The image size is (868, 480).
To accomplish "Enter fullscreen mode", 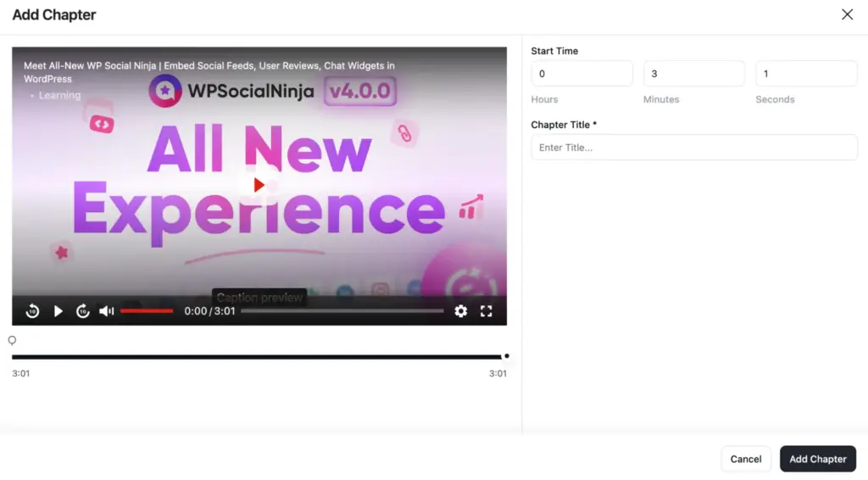I will coord(486,311).
